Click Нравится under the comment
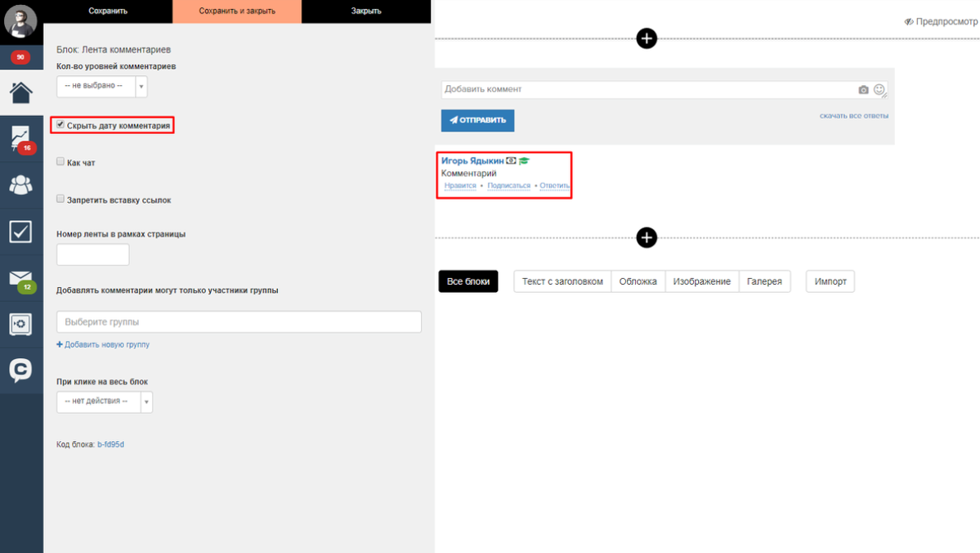 [x=460, y=186]
